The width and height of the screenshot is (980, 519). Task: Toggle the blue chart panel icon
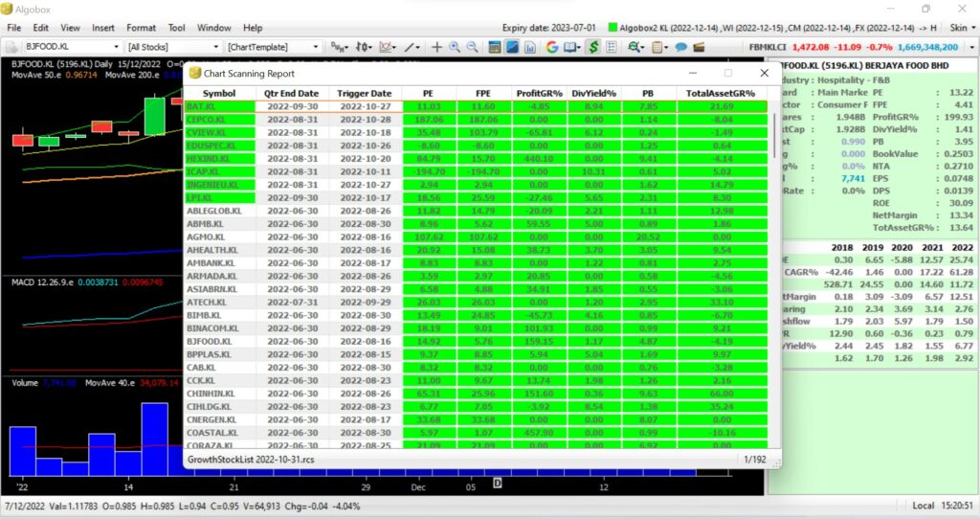pyautogui.click(x=513, y=47)
